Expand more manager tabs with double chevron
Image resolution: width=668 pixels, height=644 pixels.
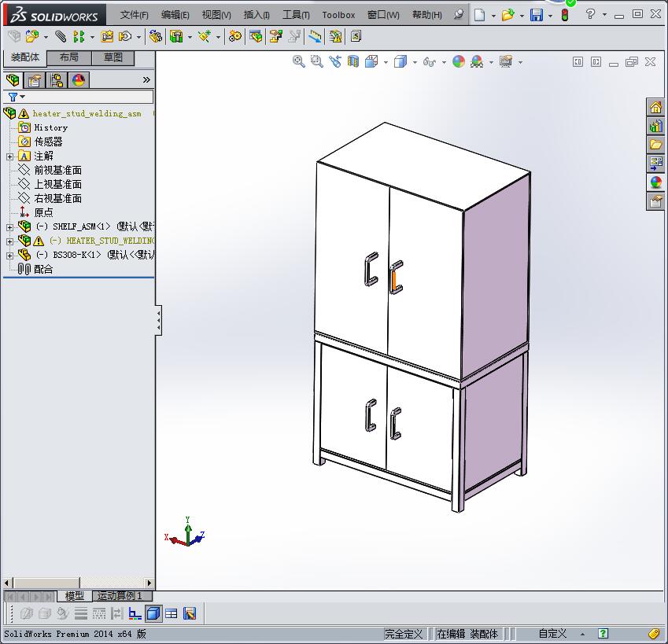coord(146,79)
